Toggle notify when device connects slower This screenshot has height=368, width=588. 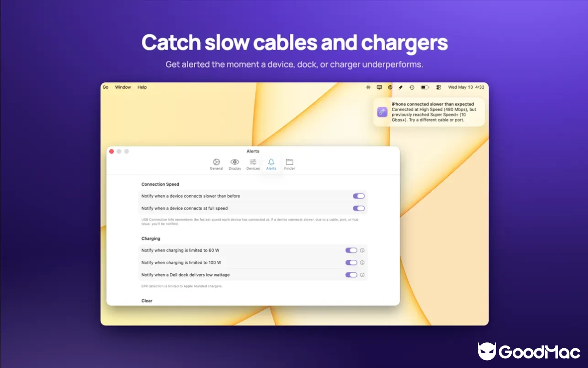coord(359,196)
